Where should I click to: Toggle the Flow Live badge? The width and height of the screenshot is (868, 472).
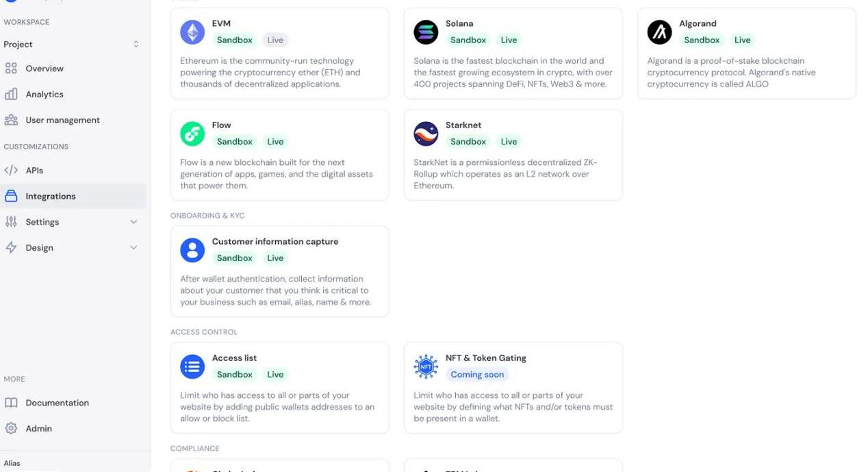tap(275, 142)
